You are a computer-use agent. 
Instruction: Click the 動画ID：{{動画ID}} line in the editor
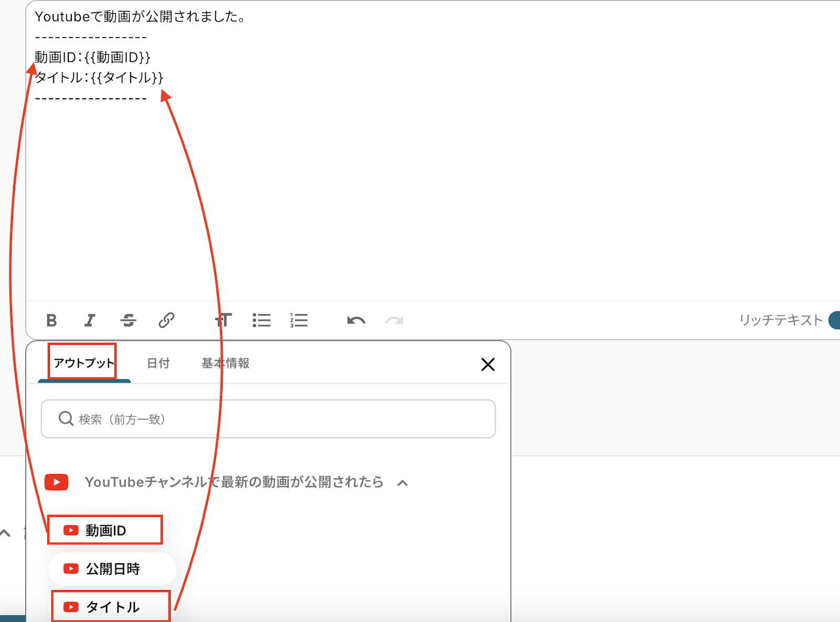(92, 57)
